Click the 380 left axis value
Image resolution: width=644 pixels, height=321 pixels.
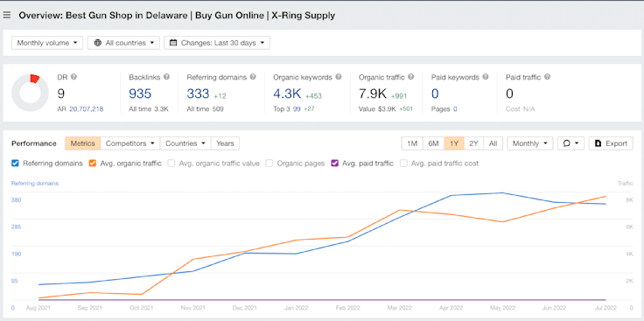pos(16,200)
